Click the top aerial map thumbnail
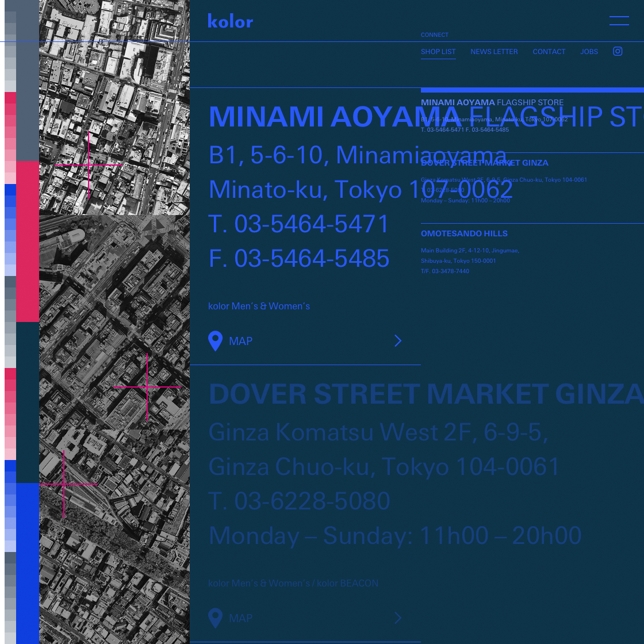Viewport: 644px width, 644px height. click(114, 107)
